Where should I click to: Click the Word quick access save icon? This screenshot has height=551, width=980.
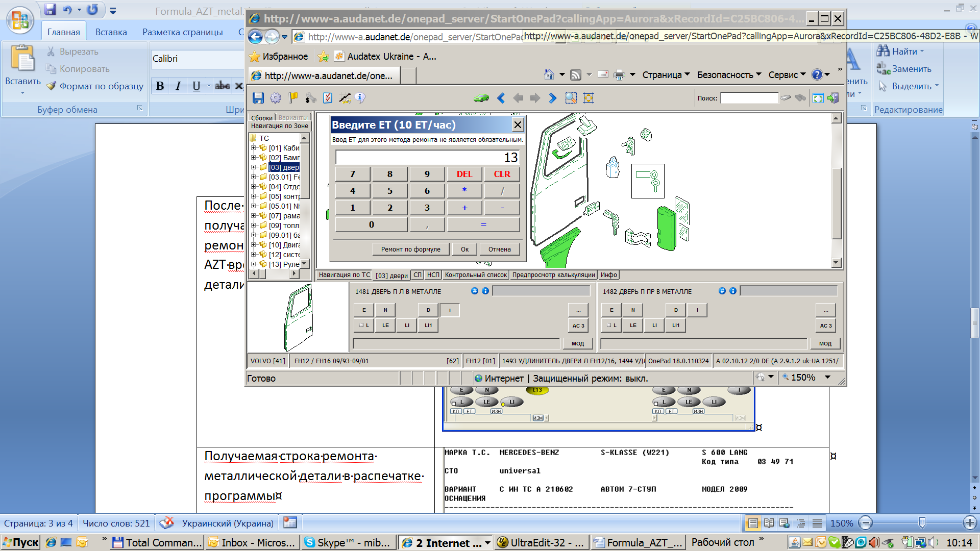(x=50, y=9)
